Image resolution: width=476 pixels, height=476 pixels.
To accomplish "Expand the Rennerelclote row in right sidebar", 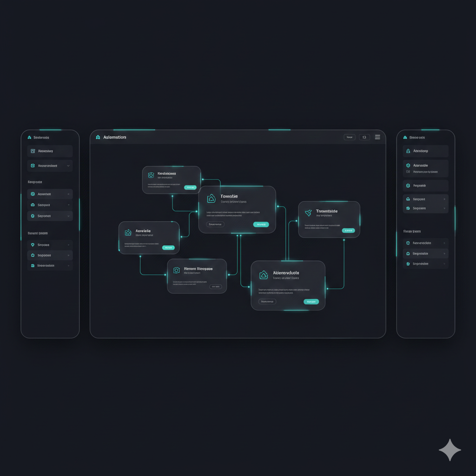I will coord(444,243).
